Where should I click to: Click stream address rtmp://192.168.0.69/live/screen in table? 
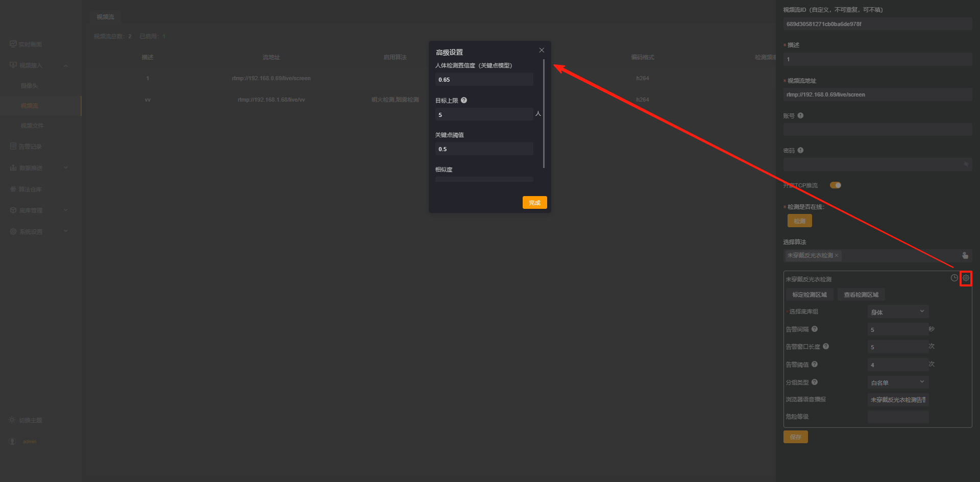[271, 78]
